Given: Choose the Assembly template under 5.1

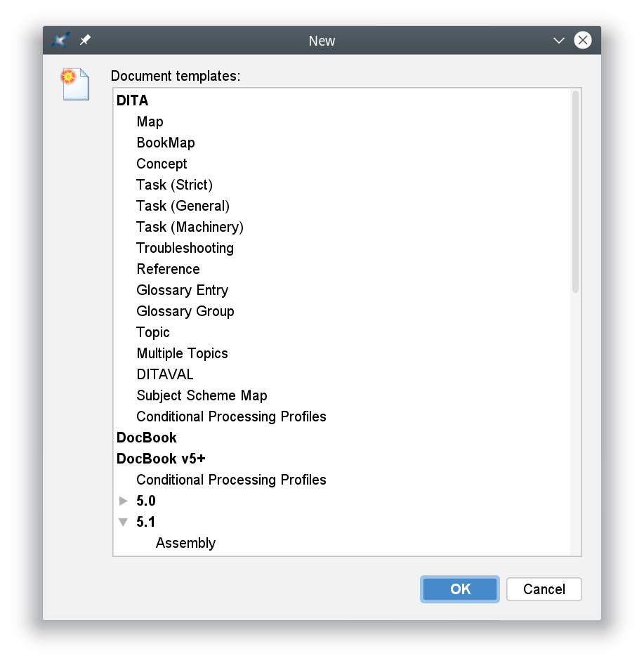Looking at the screenshot, I should 186,543.
